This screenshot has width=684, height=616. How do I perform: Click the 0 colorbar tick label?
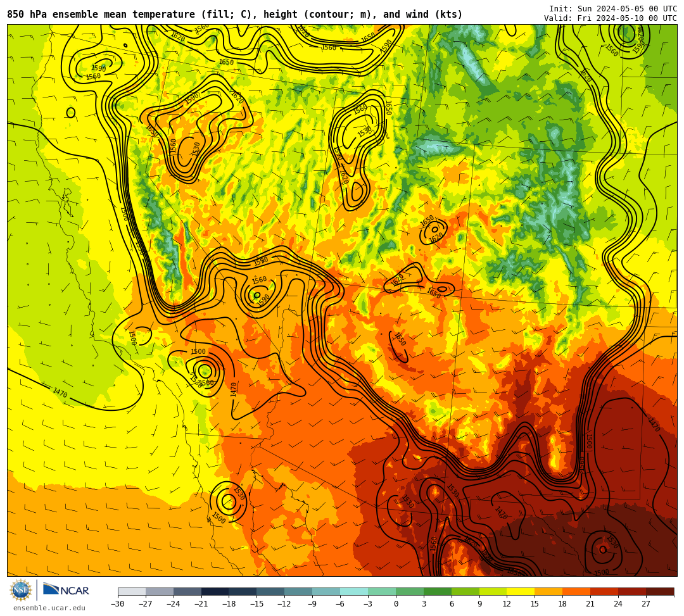(396, 604)
